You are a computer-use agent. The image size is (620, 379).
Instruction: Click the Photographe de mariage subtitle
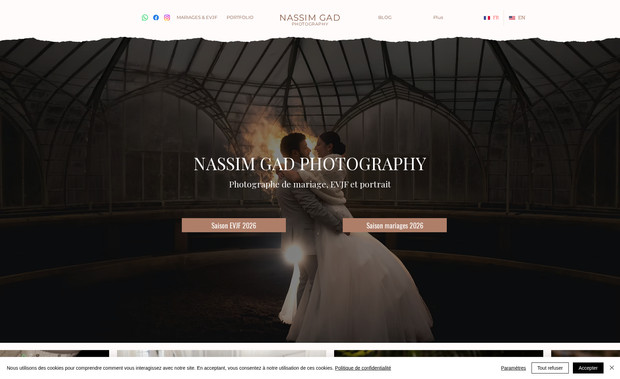310,185
